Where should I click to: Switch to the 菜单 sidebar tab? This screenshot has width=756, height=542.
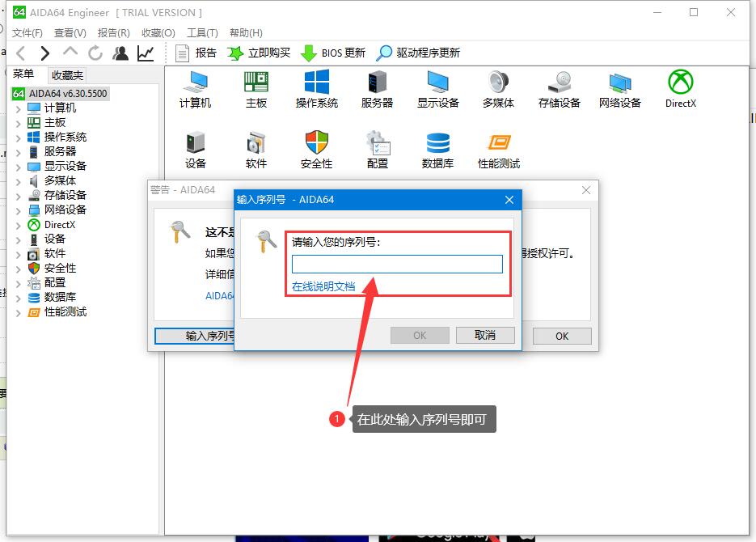pos(23,74)
